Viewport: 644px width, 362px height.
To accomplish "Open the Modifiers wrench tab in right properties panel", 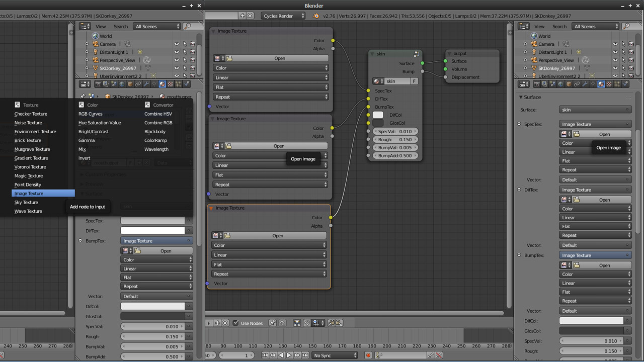I will [585, 84].
